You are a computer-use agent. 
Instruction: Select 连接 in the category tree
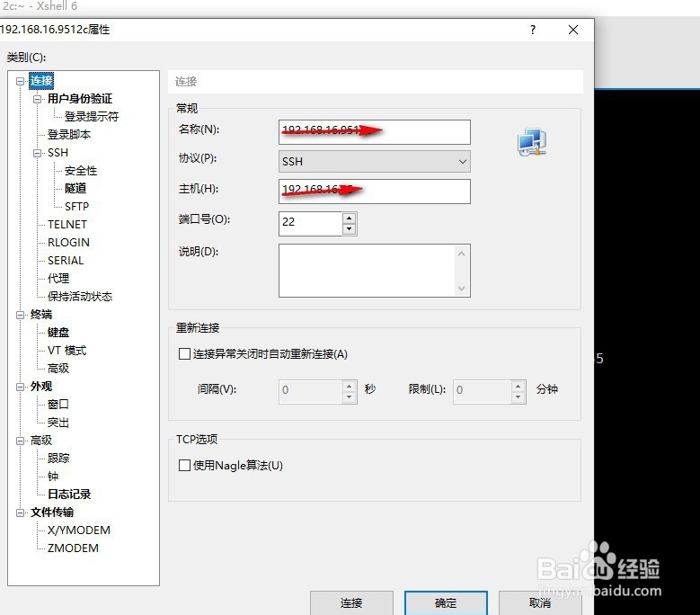click(41, 81)
